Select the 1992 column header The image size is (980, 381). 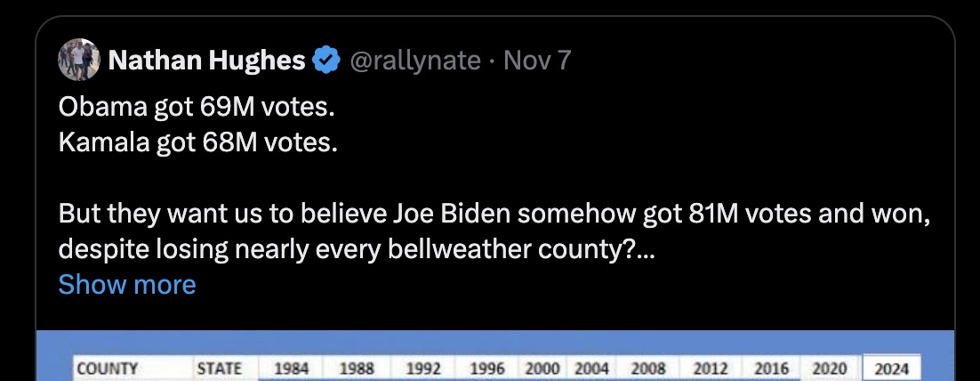point(423,369)
